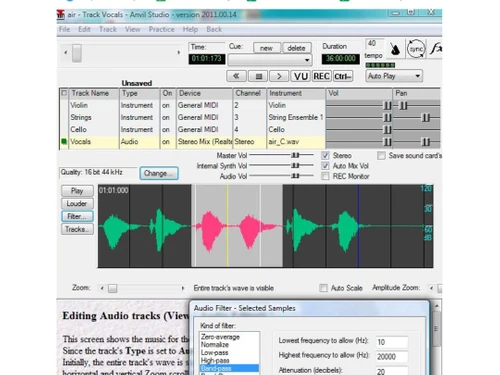
Task: Open Cello track's Channel 4 cell
Action: [249, 129]
